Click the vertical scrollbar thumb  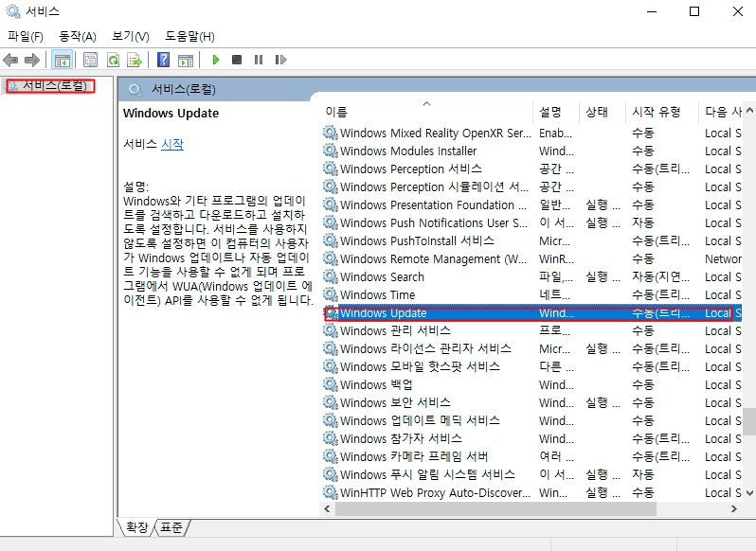point(749,421)
